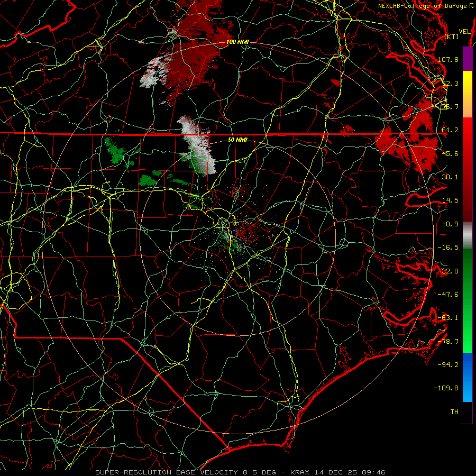Click the -0.9 velocity scale value
This screenshot has width=476, height=476.
coord(450,224)
